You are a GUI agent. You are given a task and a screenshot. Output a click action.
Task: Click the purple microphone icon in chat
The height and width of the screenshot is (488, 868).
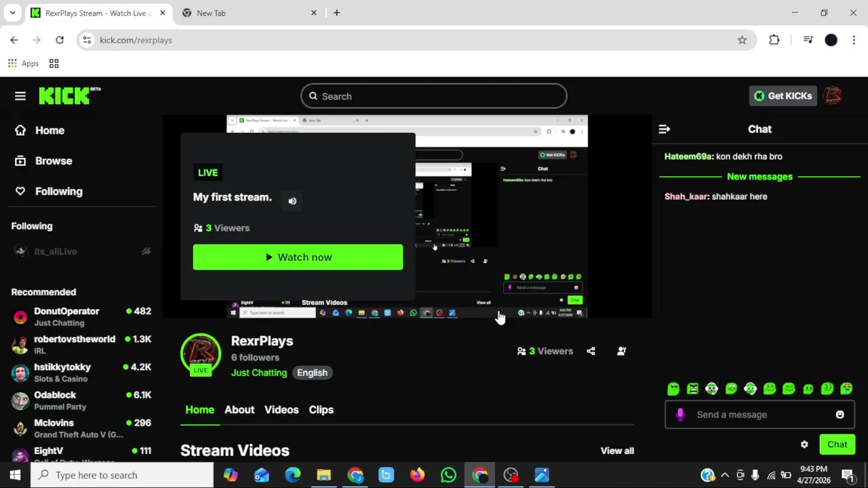point(680,415)
